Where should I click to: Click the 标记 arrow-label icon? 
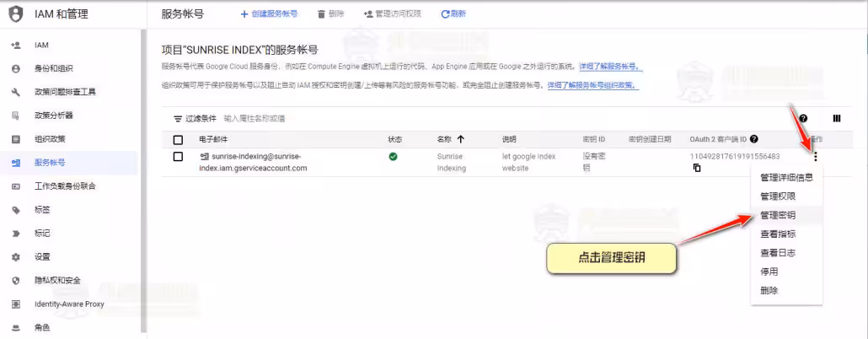click(x=16, y=234)
